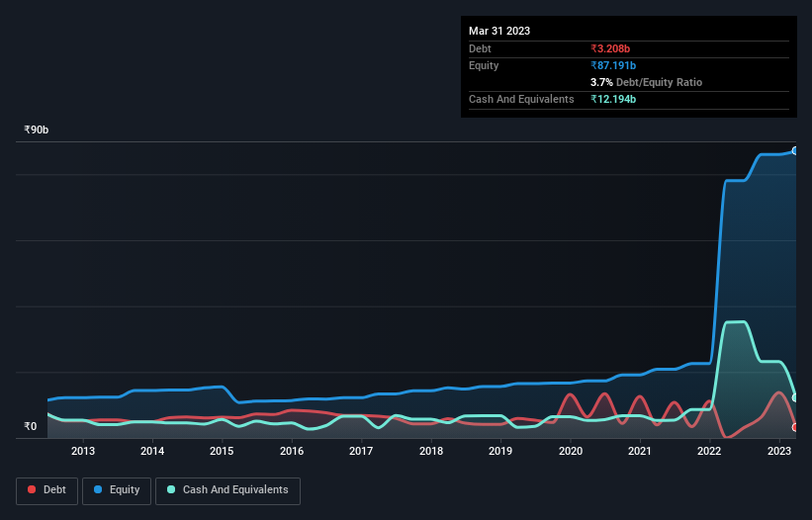Click the ₹90b y-axis label
The image size is (812, 520).
pyautogui.click(x=37, y=130)
